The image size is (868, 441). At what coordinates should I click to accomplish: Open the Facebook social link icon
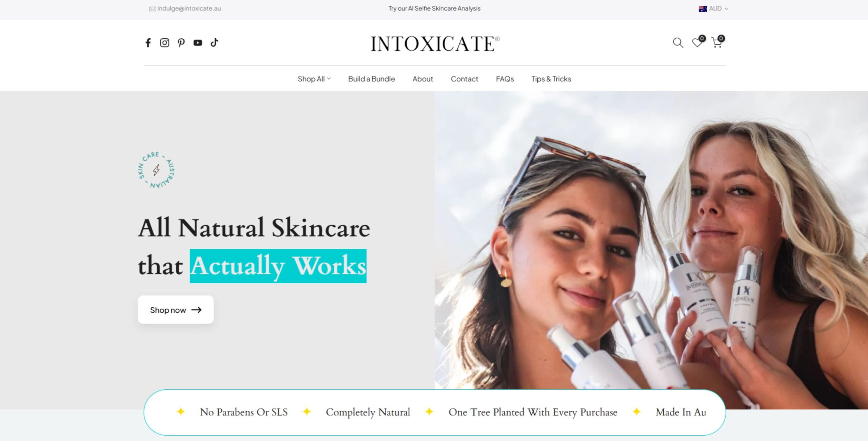click(148, 43)
